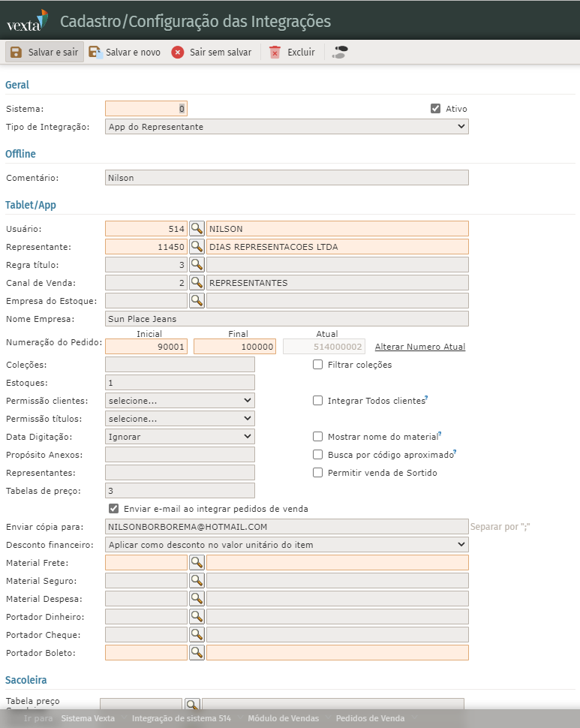Click magnifier next to Portador Boleto

(197, 652)
